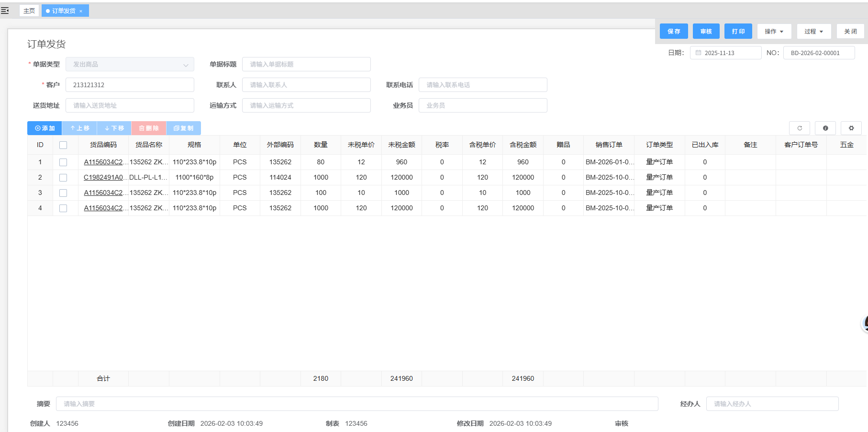Click the 摘要 summary input field

pyautogui.click(x=356, y=404)
